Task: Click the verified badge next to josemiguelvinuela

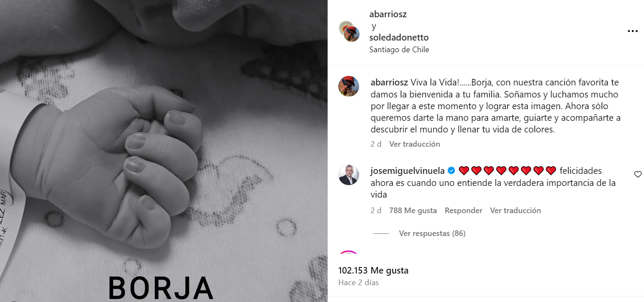Action: [451, 171]
